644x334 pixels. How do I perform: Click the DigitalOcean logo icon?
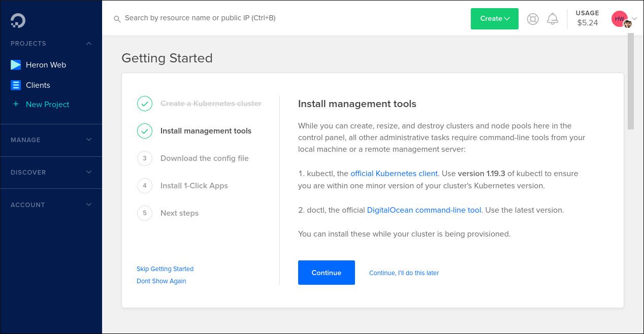pyautogui.click(x=17, y=20)
